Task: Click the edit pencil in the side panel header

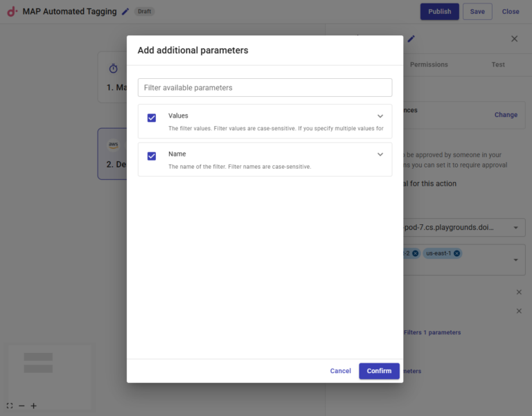Action: pos(411,39)
